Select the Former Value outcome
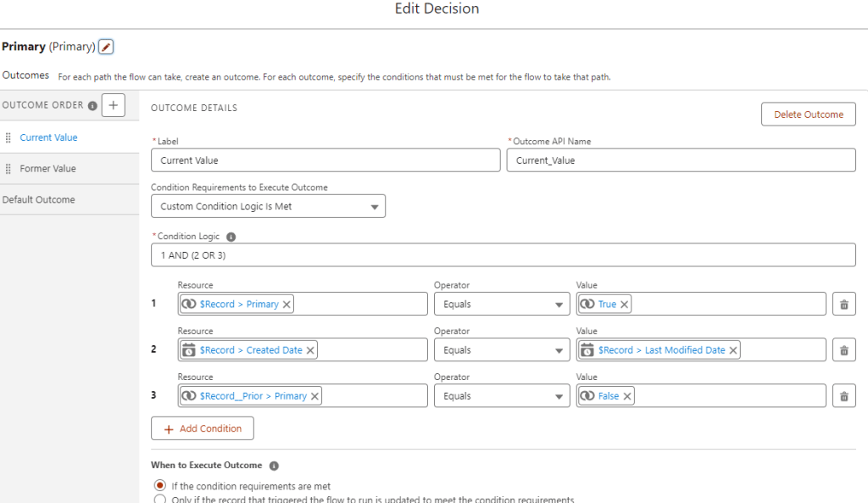The image size is (868, 503). pyautogui.click(x=47, y=169)
